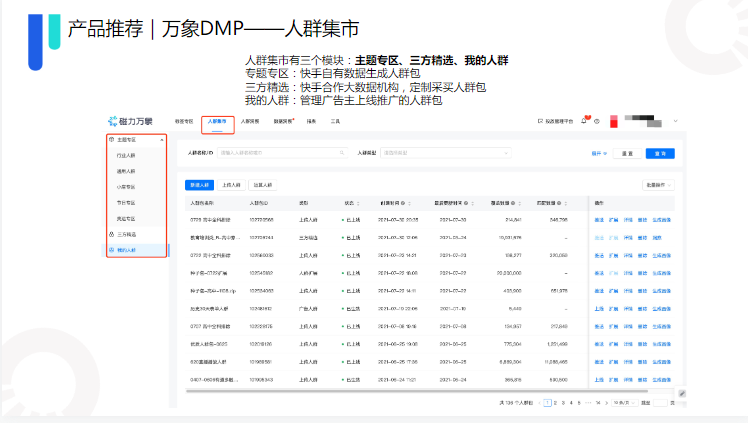The height and width of the screenshot is (423, 748).
Task: Click the blue 新建人群 button
Action: click(x=199, y=185)
